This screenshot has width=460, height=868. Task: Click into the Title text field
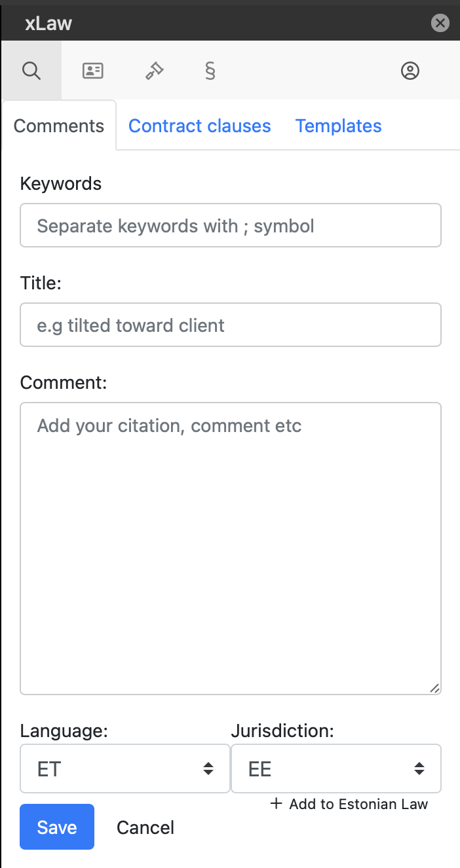tap(231, 325)
